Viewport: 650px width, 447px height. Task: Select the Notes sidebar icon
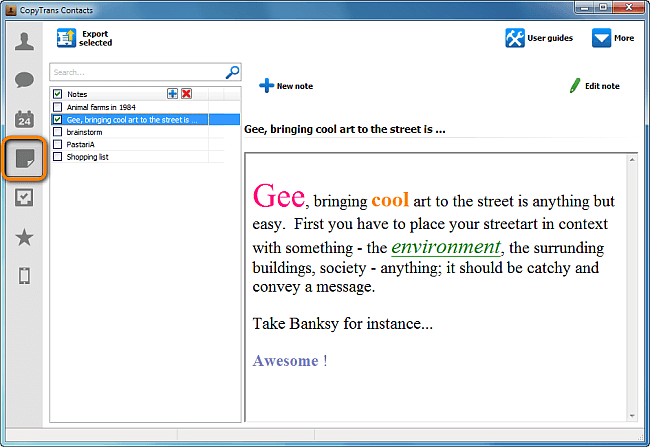click(x=24, y=158)
